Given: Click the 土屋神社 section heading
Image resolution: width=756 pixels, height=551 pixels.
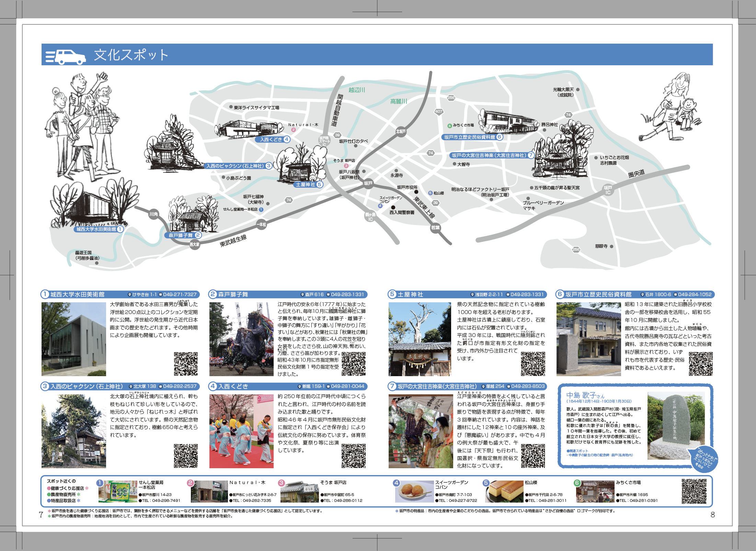Looking at the screenshot, I should (411, 294).
